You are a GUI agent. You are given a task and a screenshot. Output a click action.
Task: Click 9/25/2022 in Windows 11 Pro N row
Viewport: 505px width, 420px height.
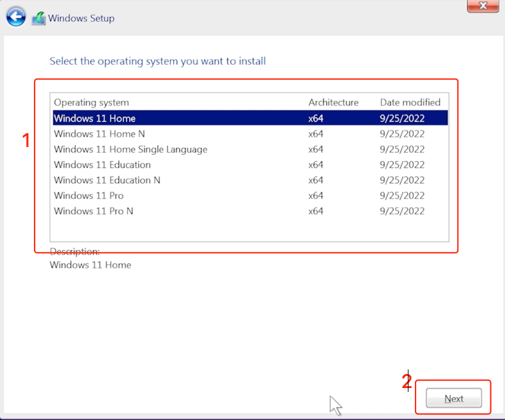click(x=402, y=211)
